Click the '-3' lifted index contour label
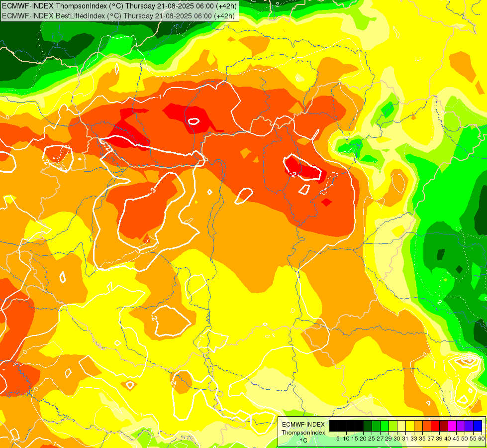The image size is (487, 448). pos(153,190)
